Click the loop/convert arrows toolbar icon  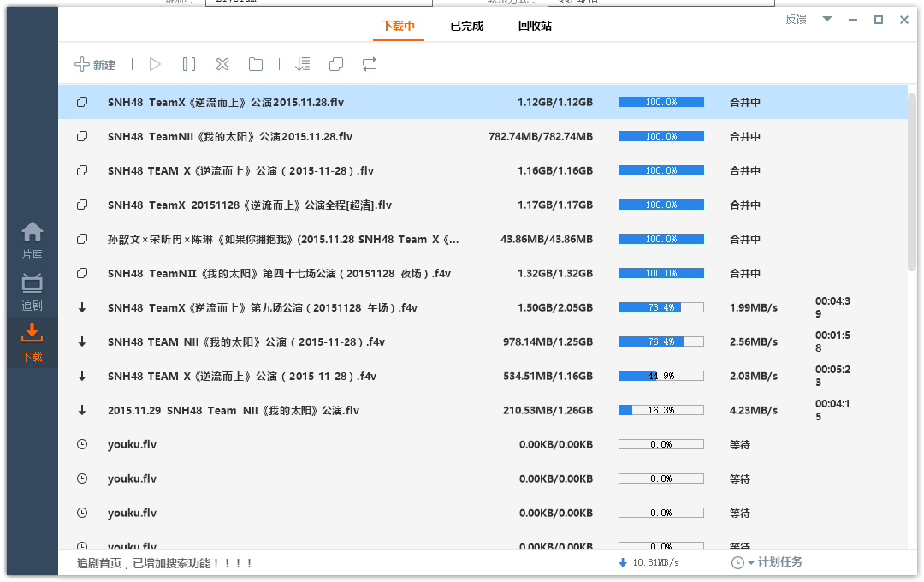(370, 64)
